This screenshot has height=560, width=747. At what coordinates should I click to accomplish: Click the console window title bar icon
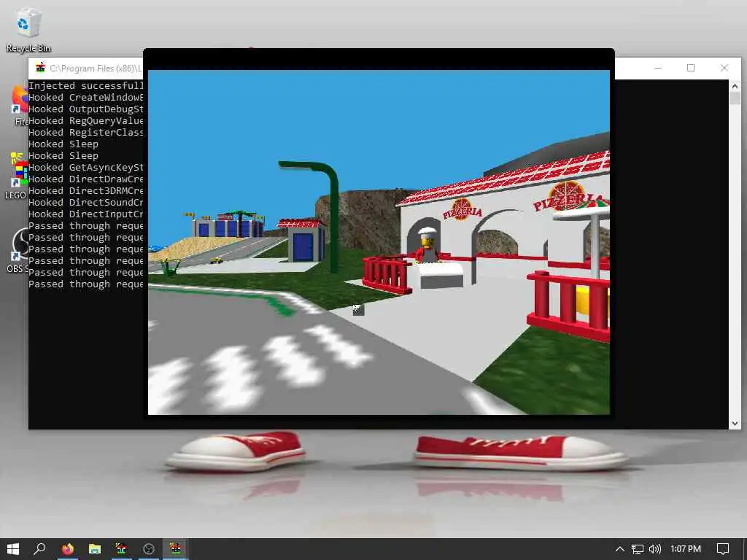pyautogui.click(x=41, y=68)
